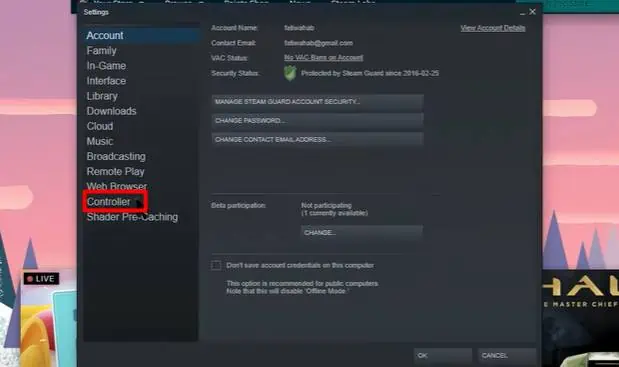Screen dimensions: 619x367
Task: Click the Protected by Steam Guard text
Action: [370, 73]
